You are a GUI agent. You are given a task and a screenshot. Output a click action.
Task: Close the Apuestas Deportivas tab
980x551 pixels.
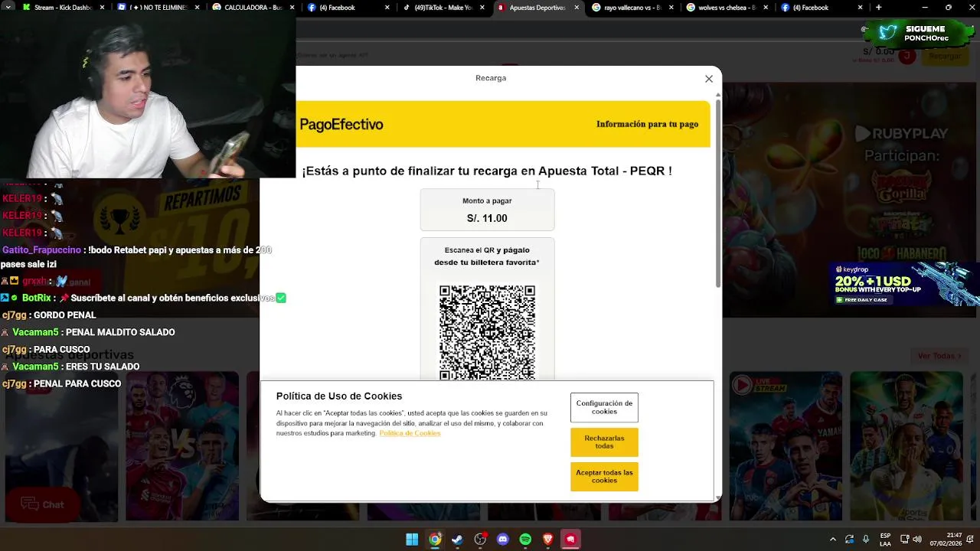[x=576, y=8]
